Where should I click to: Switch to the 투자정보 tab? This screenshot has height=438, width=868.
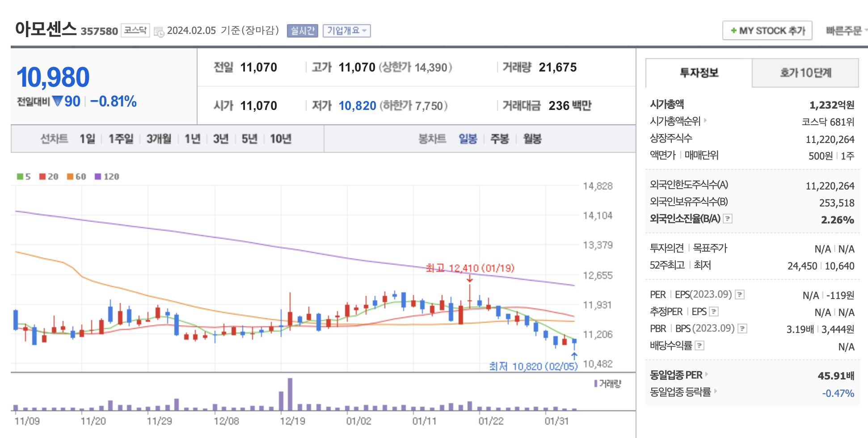point(699,73)
